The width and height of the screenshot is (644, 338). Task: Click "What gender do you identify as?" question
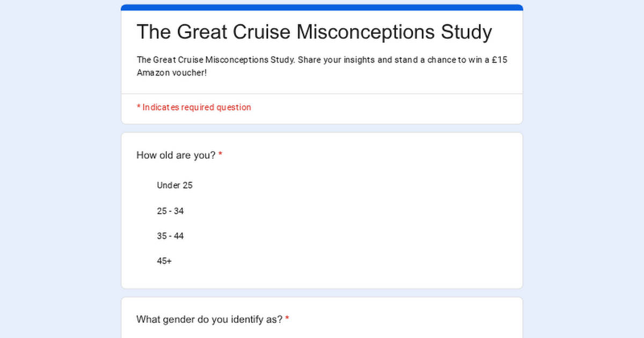pos(209,320)
